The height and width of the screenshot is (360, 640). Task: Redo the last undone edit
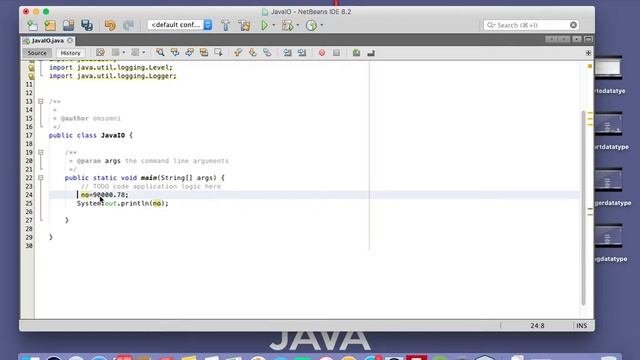point(128,25)
